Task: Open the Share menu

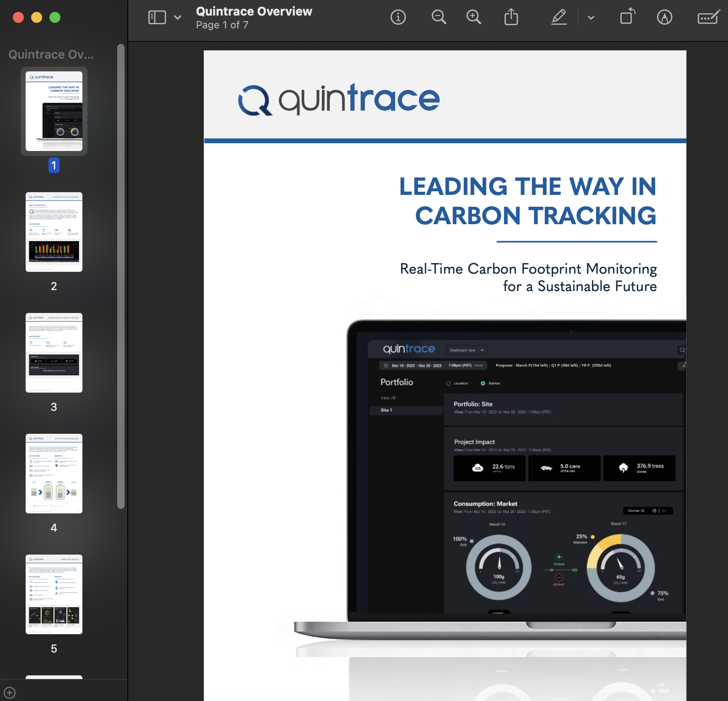Action: coord(511,17)
